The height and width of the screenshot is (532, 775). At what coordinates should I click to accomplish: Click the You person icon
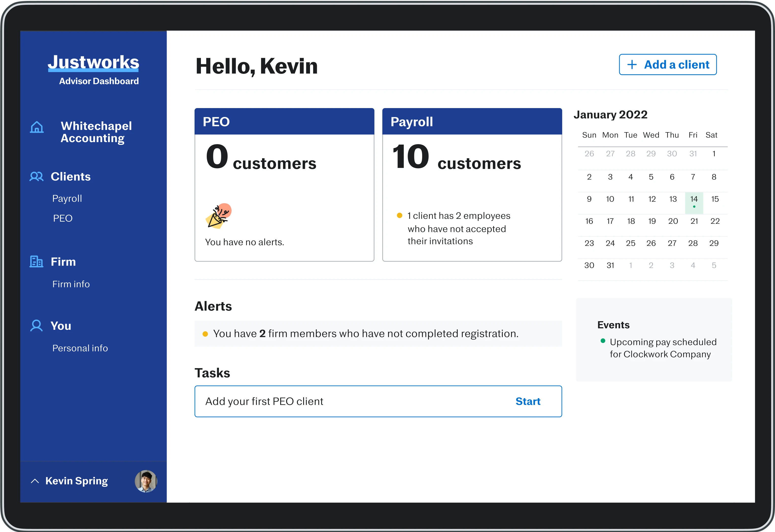[36, 325]
